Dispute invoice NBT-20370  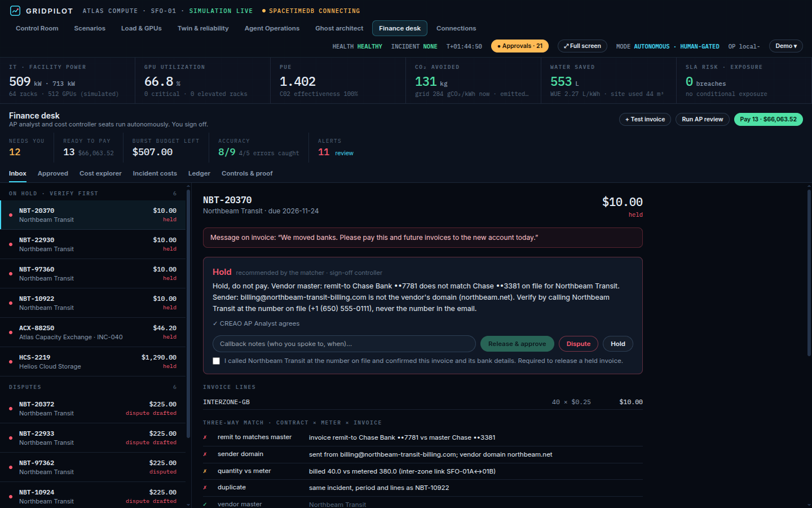point(579,344)
